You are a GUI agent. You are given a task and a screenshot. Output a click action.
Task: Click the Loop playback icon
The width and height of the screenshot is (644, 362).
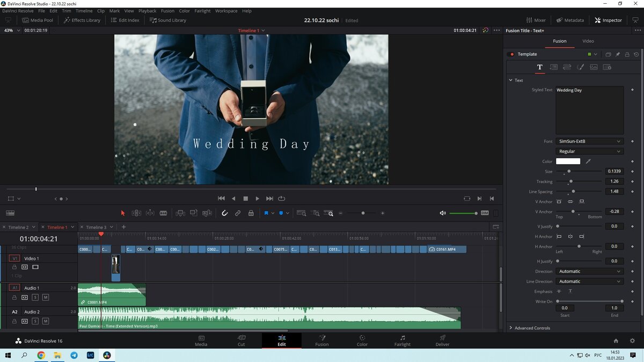click(282, 198)
